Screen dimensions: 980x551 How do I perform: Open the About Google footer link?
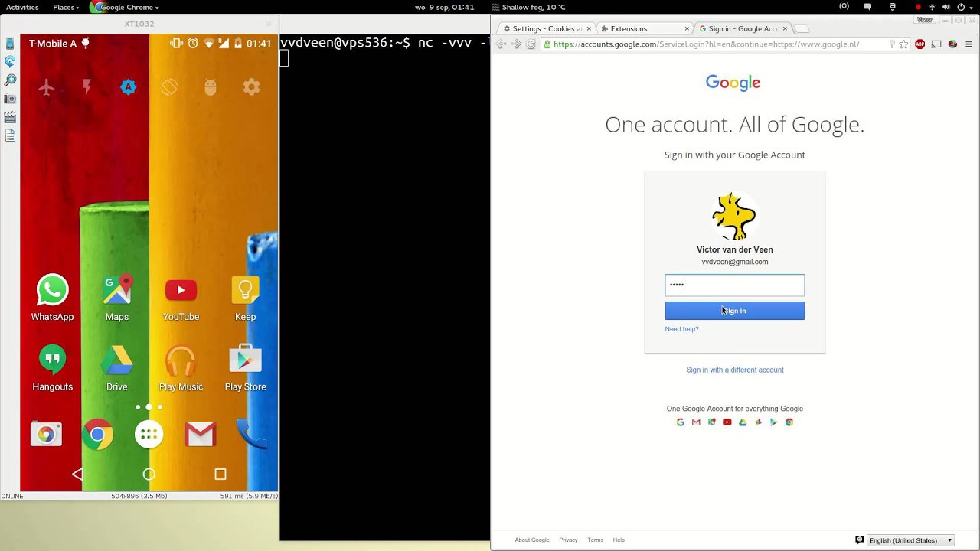tap(532, 540)
